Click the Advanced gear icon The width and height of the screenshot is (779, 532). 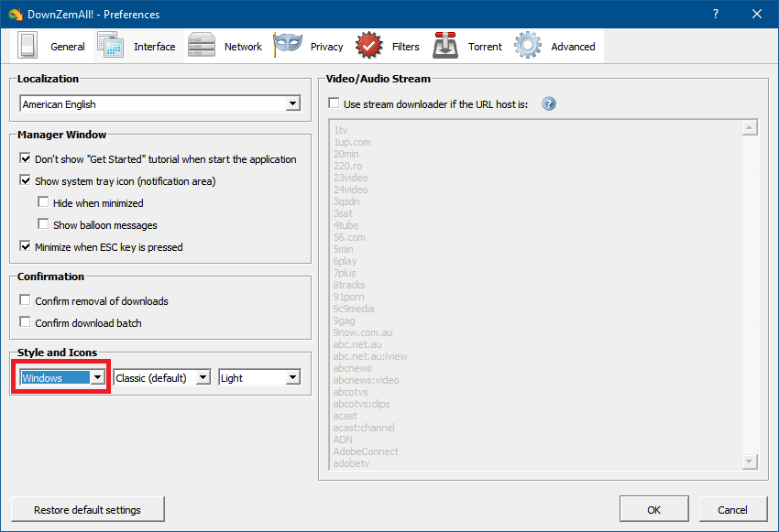(528, 46)
